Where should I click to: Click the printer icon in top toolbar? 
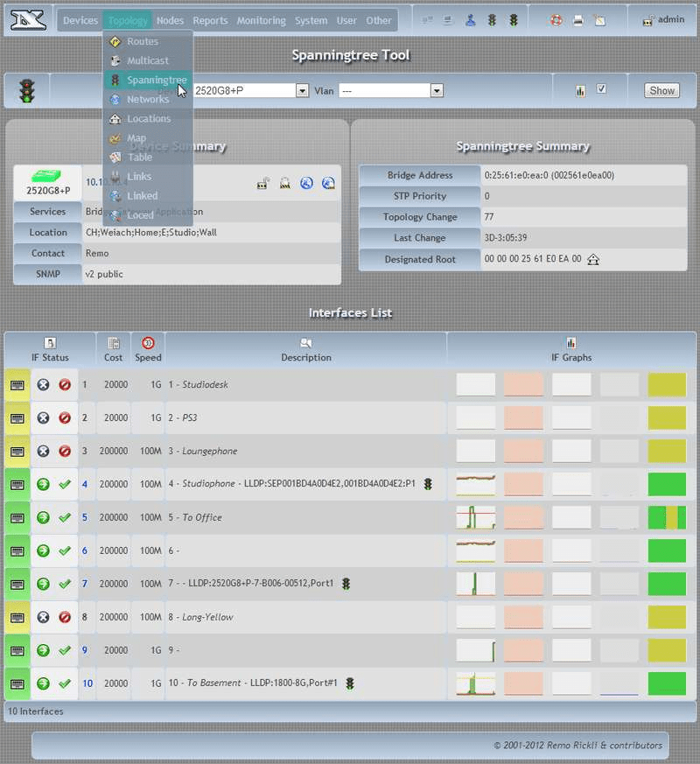pos(578,20)
